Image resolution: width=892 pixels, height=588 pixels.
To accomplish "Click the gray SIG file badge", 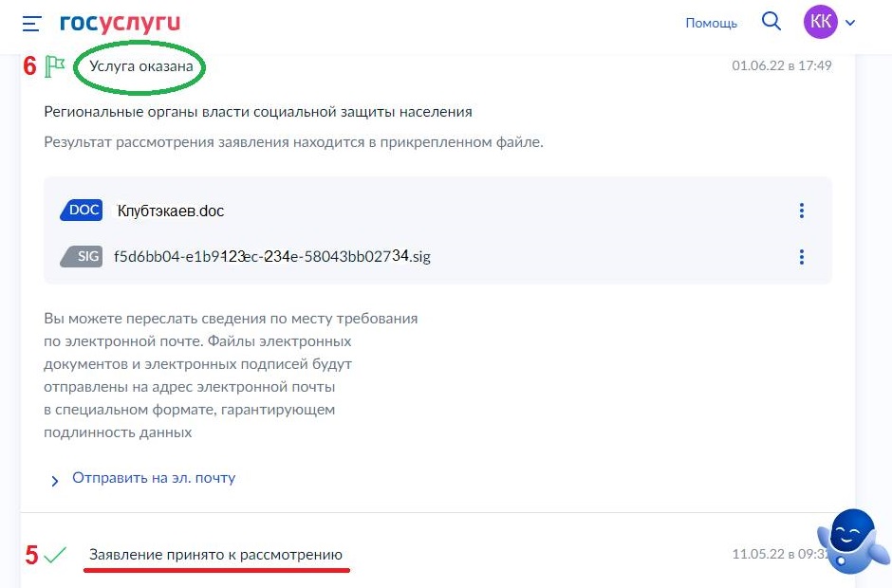I will tap(83, 256).
